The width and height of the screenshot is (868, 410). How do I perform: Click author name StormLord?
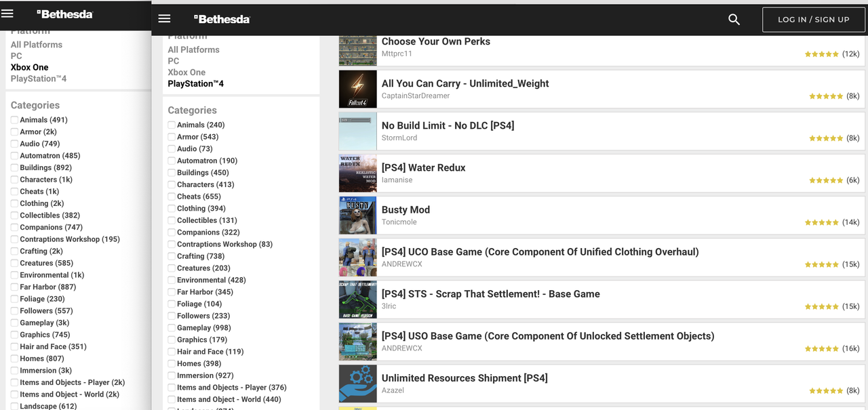click(x=399, y=138)
